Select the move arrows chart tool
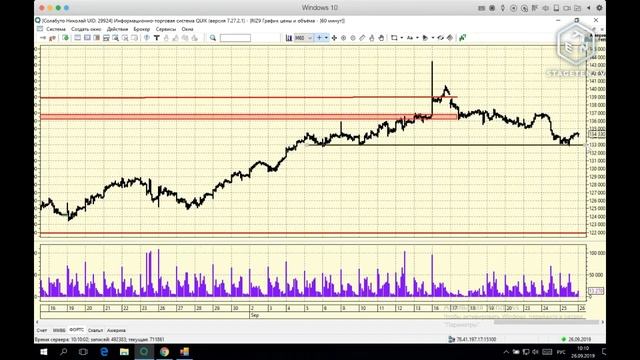Image resolution: width=640 pixels, height=360 pixels. pos(334,38)
